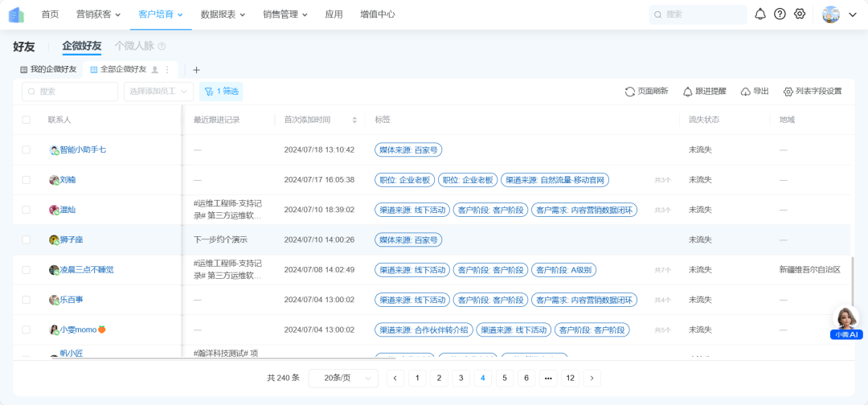Click the notification bell icon
Image resolution: width=868 pixels, height=405 pixels.
point(759,14)
